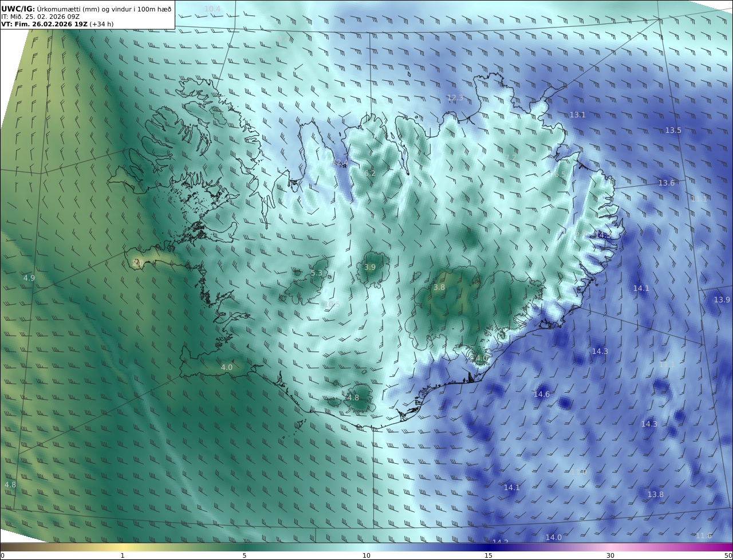Click the 14.0 value above the colour bar

tap(554, 538)
